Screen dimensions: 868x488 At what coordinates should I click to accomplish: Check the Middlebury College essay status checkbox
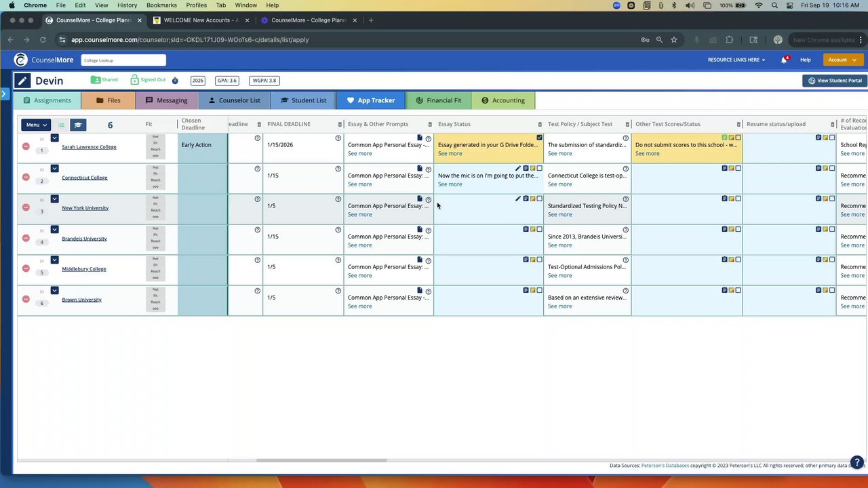pyautogui.click(x=540, y=260)
